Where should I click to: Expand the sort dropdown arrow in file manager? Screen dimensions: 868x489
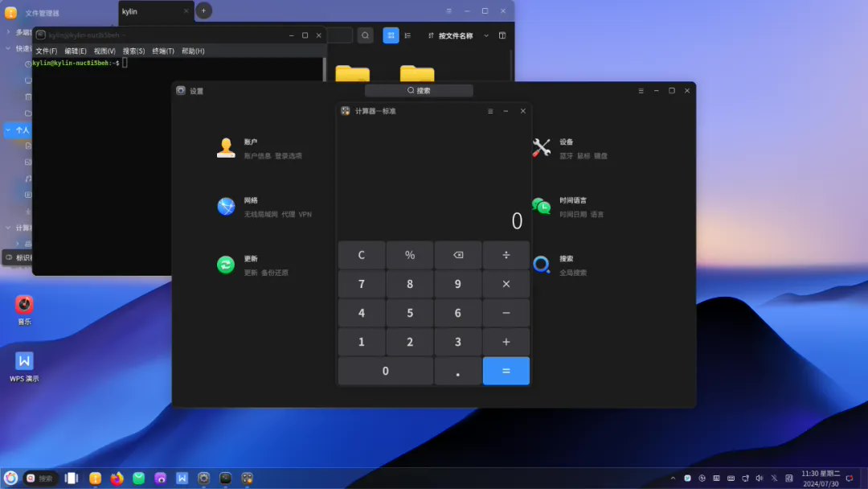[x=486, y=35]
